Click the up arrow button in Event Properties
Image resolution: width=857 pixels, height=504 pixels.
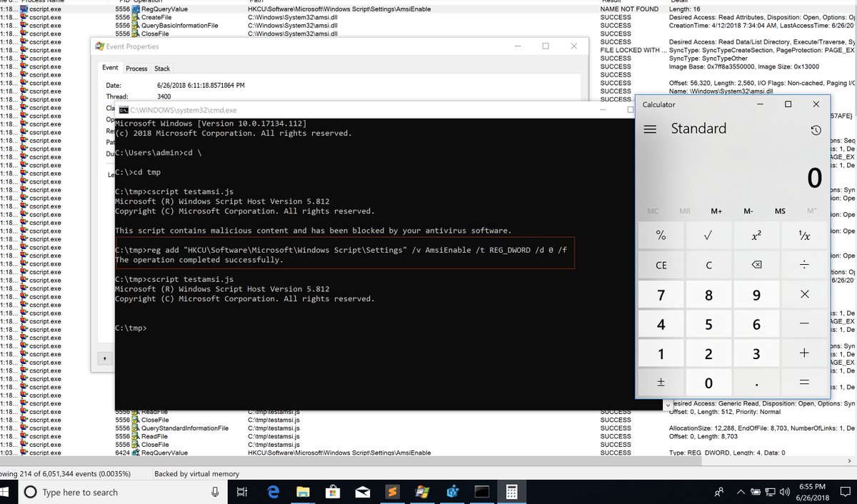pyautogui.click(x=105, y=358)
